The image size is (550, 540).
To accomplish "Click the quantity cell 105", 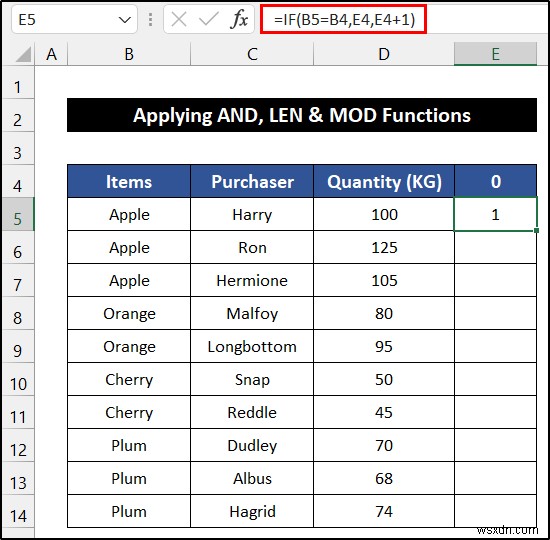I will [384, 280].
